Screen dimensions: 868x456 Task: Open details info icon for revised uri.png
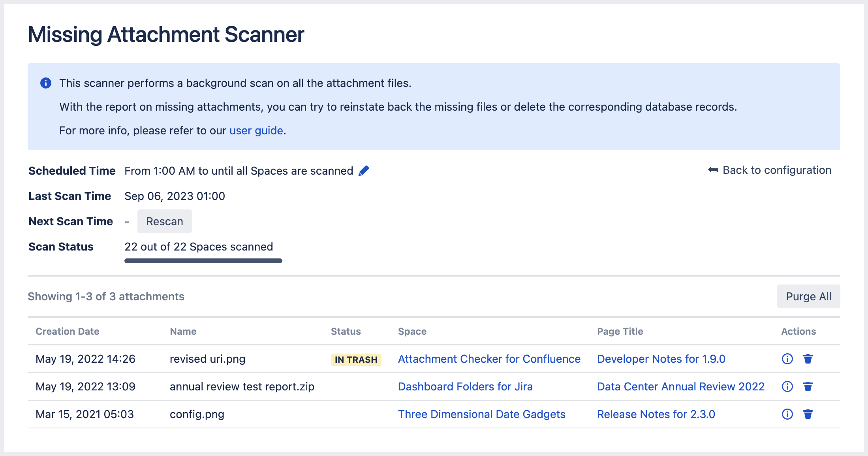[787, 359]
